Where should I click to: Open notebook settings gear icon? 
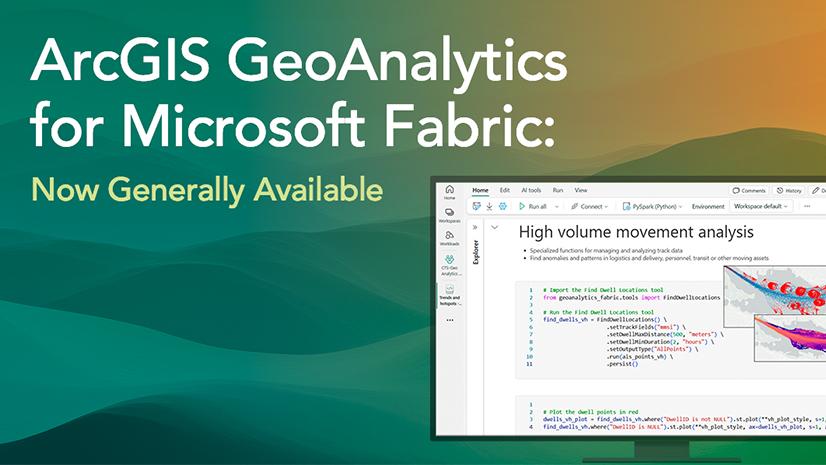click(503, 206)
